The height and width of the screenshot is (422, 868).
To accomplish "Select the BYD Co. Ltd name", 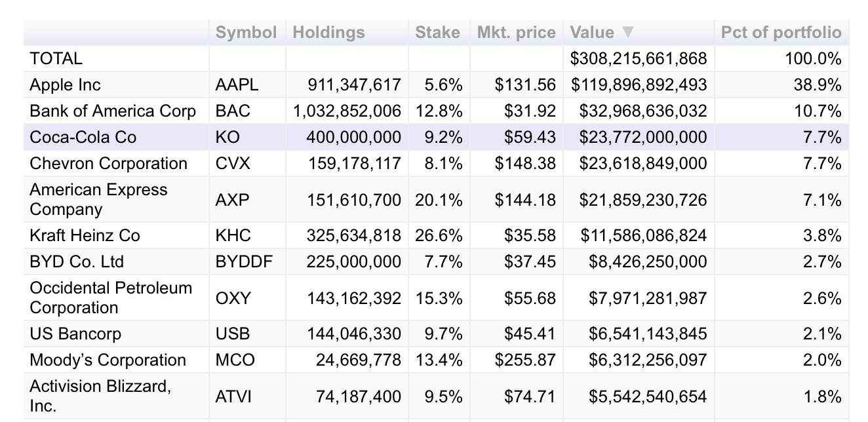I will pos(76,261).
